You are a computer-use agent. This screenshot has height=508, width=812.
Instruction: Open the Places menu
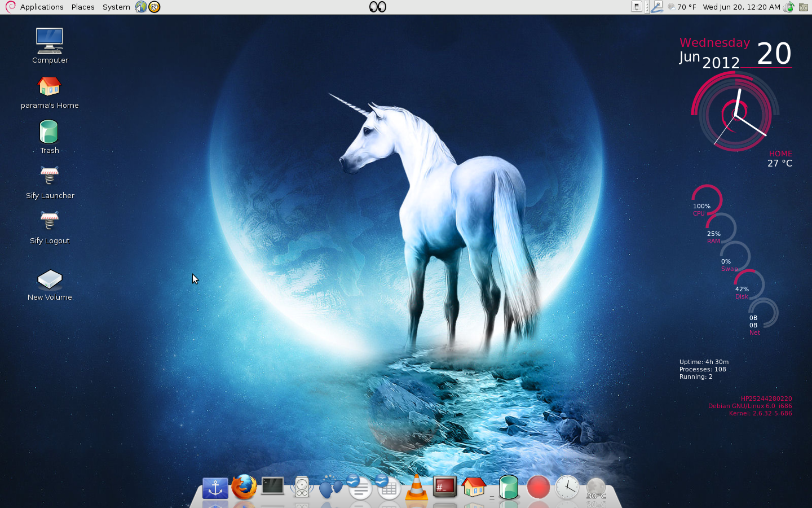pyautogui.click(x=83, y=7)
